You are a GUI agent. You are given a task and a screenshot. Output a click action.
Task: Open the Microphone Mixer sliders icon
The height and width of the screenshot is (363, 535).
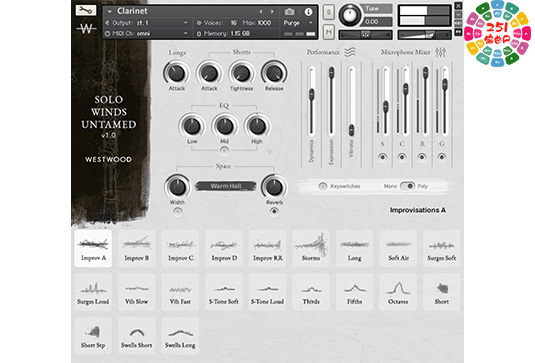(440, 52)
